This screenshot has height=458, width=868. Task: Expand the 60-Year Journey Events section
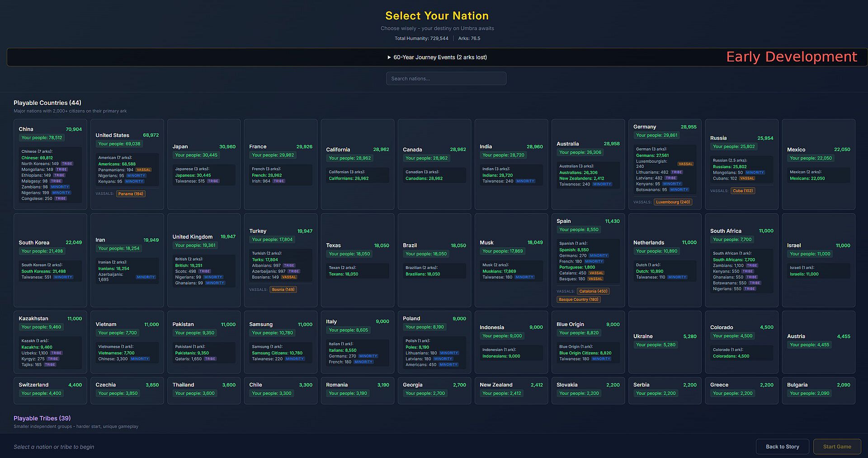click(437, 57)
